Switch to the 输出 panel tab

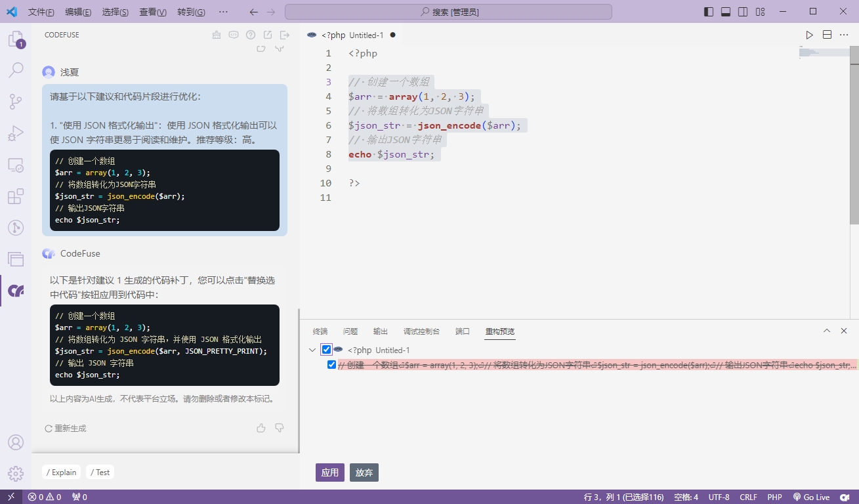(x=381, y=331)
